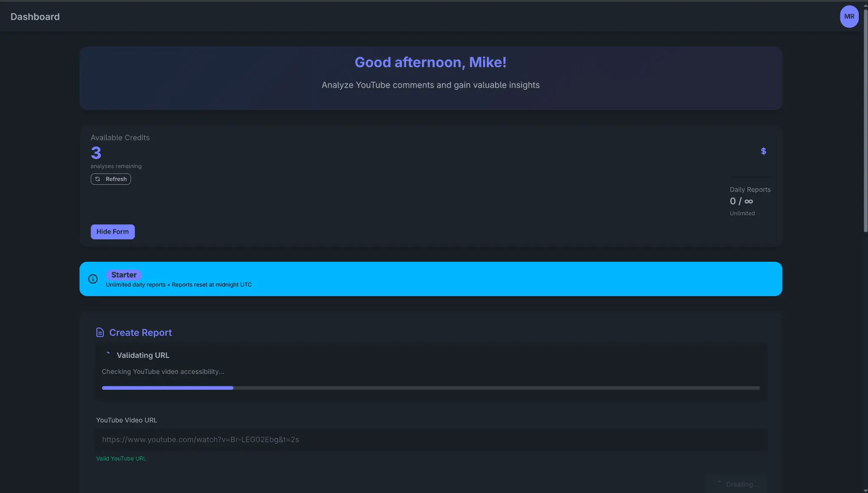Click the '0 / ∞' daily reports value
Viewport: 868px width, 493px height.
741,201
